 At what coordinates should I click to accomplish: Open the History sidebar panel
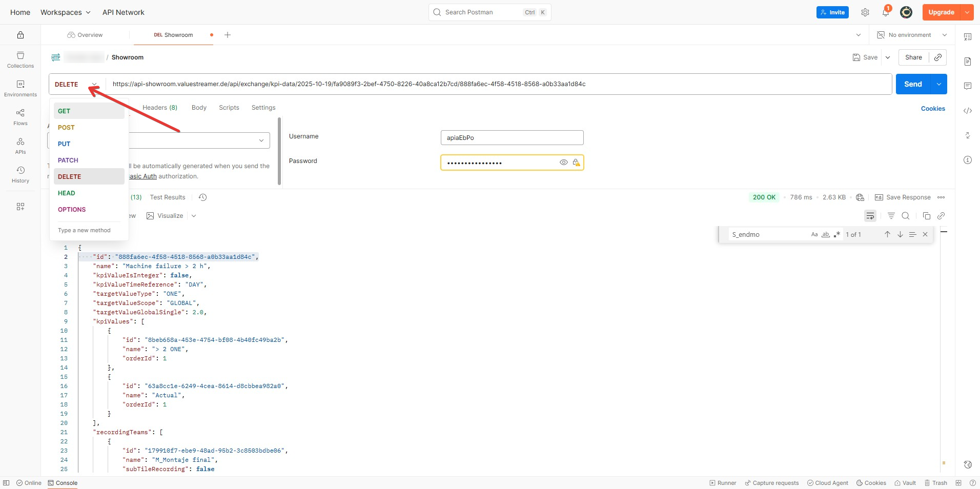[21, 174]
